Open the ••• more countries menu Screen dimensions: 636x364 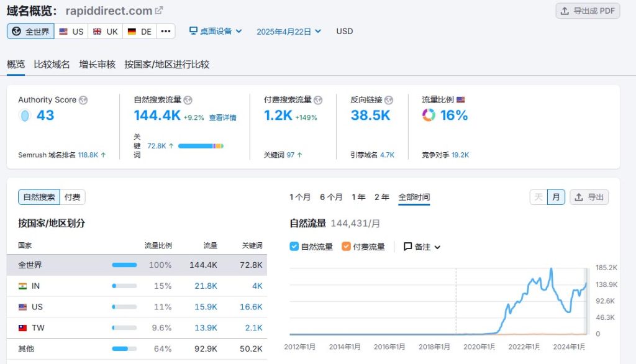[x=165, y=31]
